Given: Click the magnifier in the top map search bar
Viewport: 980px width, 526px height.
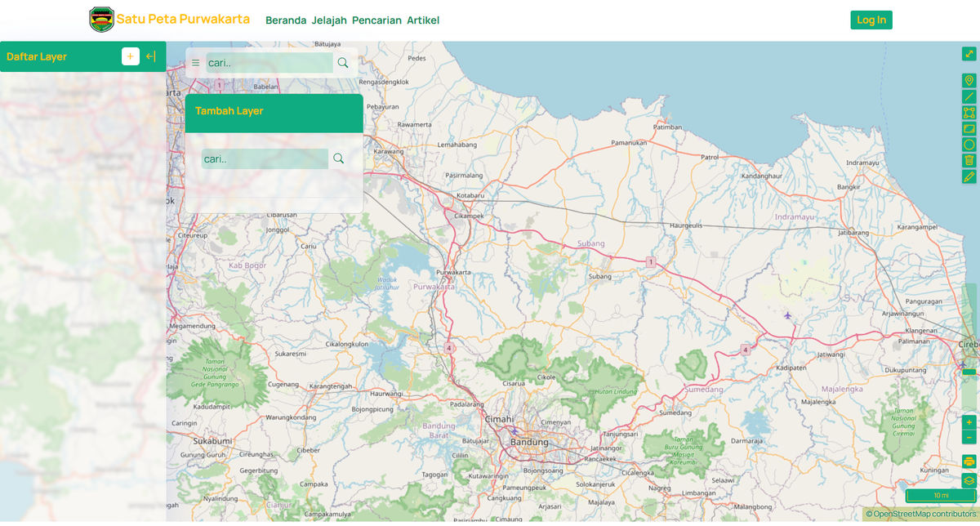Looking at the screenshot, I should pos(343,63).
